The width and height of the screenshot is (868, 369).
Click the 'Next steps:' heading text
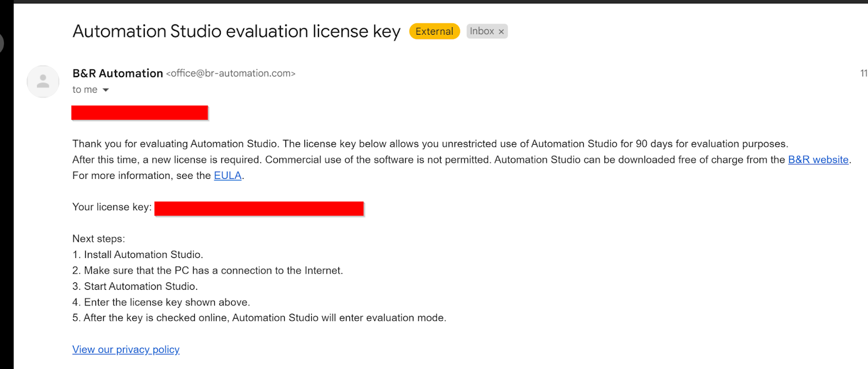click(99, 239)
